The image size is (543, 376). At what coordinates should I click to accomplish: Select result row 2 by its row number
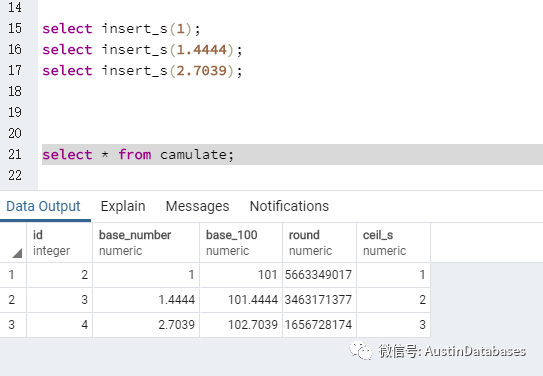coord(12,300)
